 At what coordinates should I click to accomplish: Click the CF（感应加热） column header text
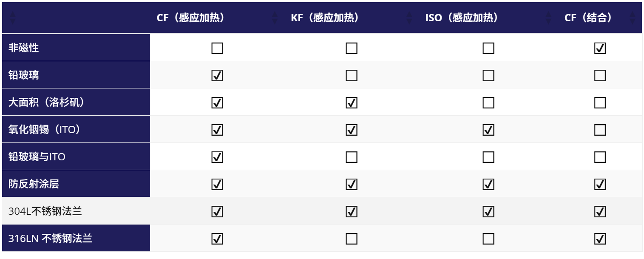point(190,18)
